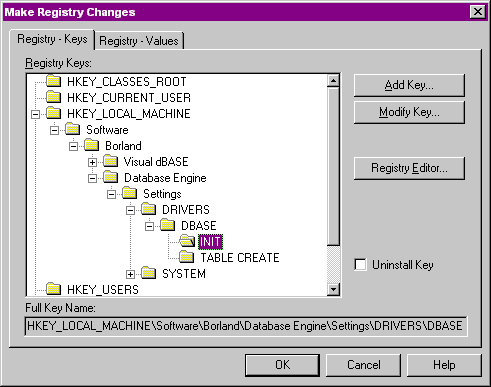491x387 pixels.
Task: Select the TABLE CREATE folder icon
Action: tap(187, 257)
